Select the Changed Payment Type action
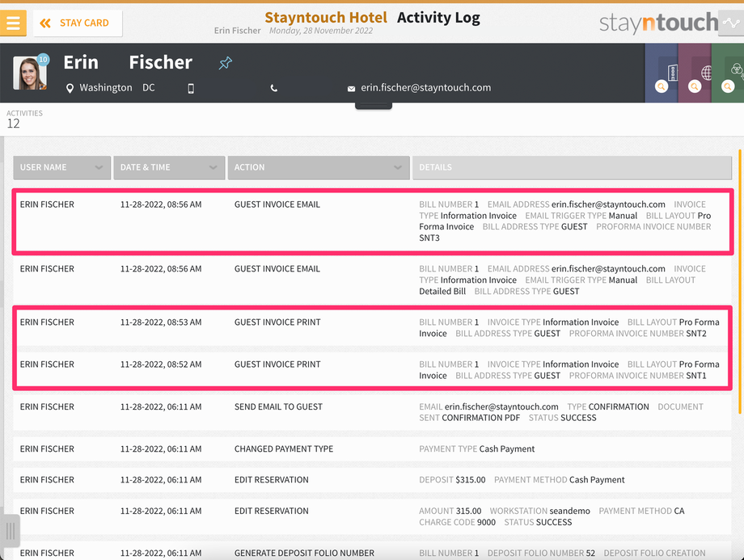Screen dimensions: 744x560 284,449
